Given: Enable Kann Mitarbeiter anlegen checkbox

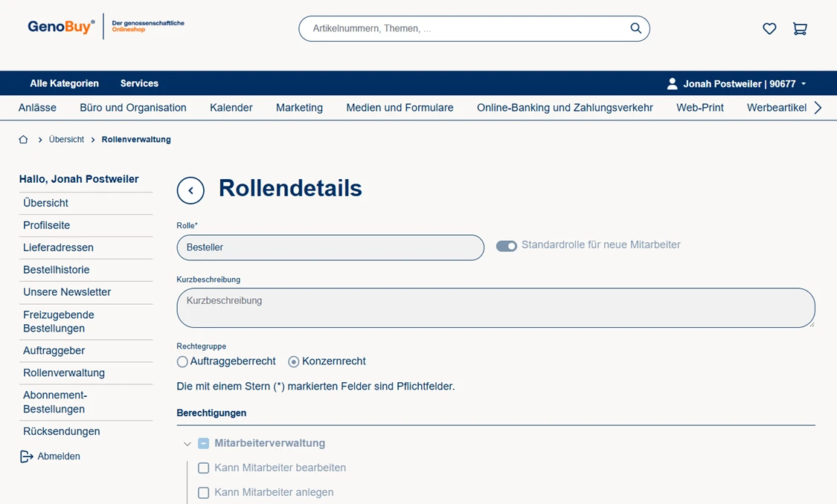Looking at the screenshot, I should (203, 493).
